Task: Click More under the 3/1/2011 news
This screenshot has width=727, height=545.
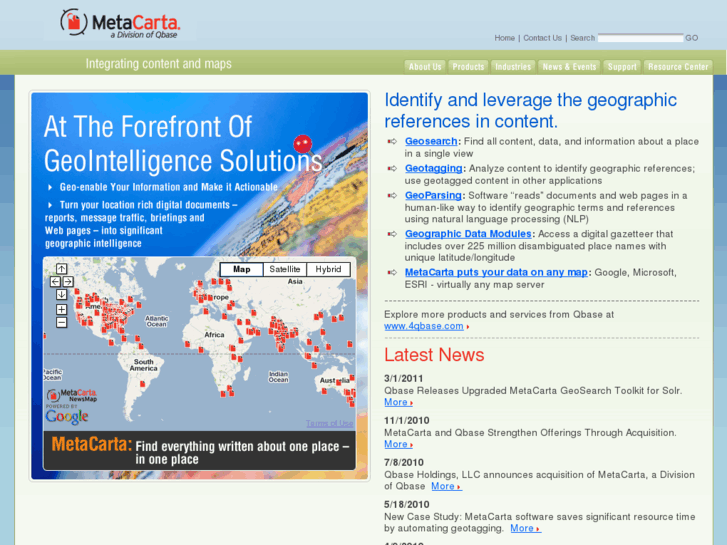Action: point(398,402)
